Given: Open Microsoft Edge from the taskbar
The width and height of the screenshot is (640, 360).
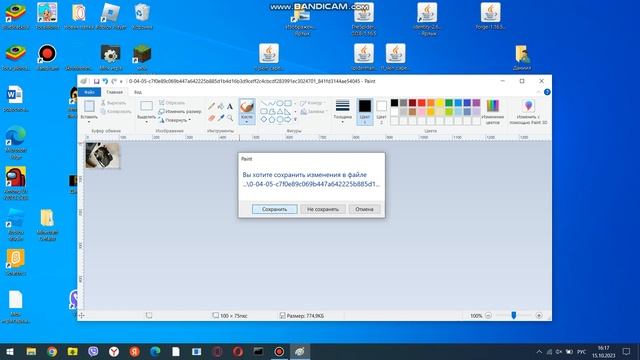Looking at the screenshot, I should point(155,351).
